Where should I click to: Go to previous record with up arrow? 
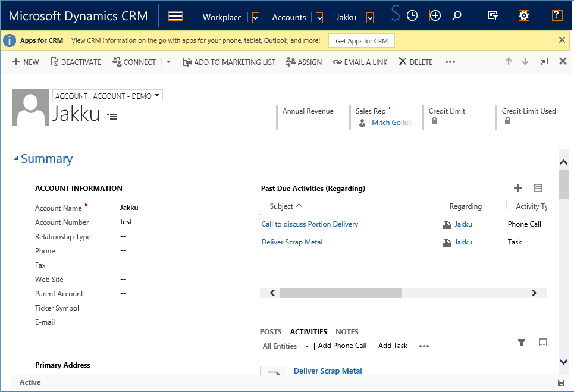coord(509,61)
